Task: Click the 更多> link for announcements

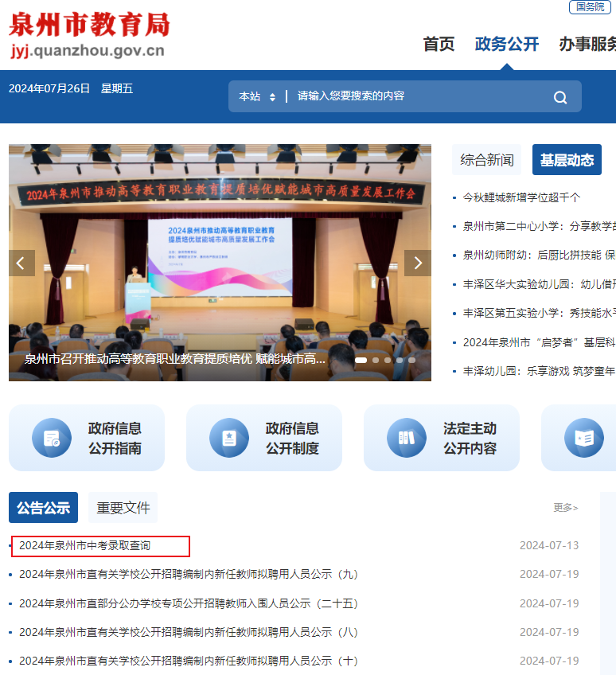Action: tap(566, 508)
